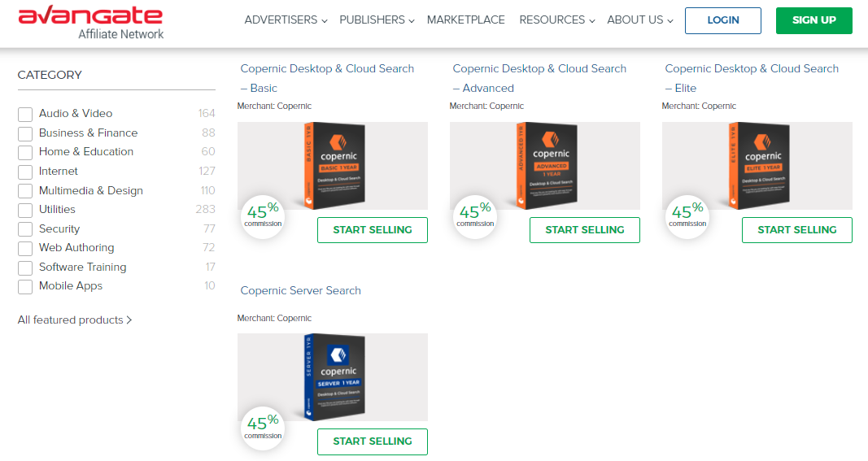This screenshot has height=461, width=868.
Task: Open the Advertisers dropdown menu
Action: [286, 20]
